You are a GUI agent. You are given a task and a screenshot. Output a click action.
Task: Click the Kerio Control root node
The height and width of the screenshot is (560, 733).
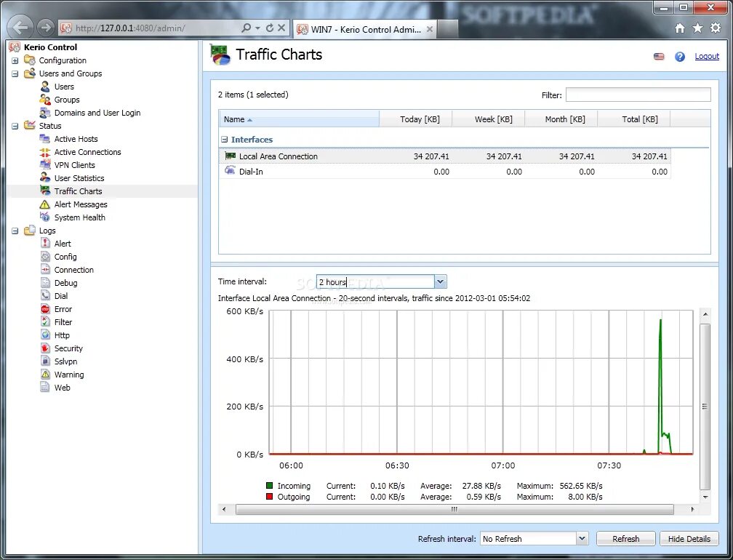click(50, 47)
